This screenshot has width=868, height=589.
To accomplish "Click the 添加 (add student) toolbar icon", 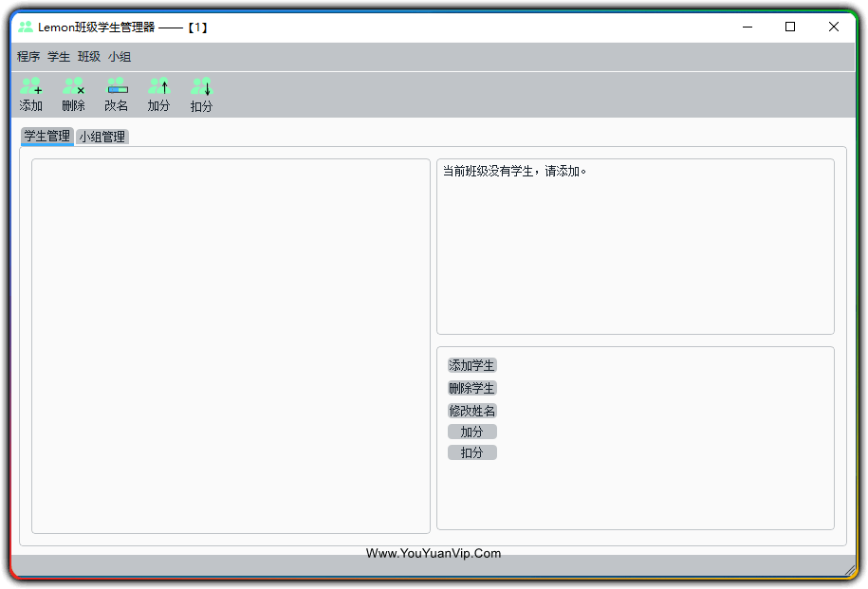I will coord(30,87).
